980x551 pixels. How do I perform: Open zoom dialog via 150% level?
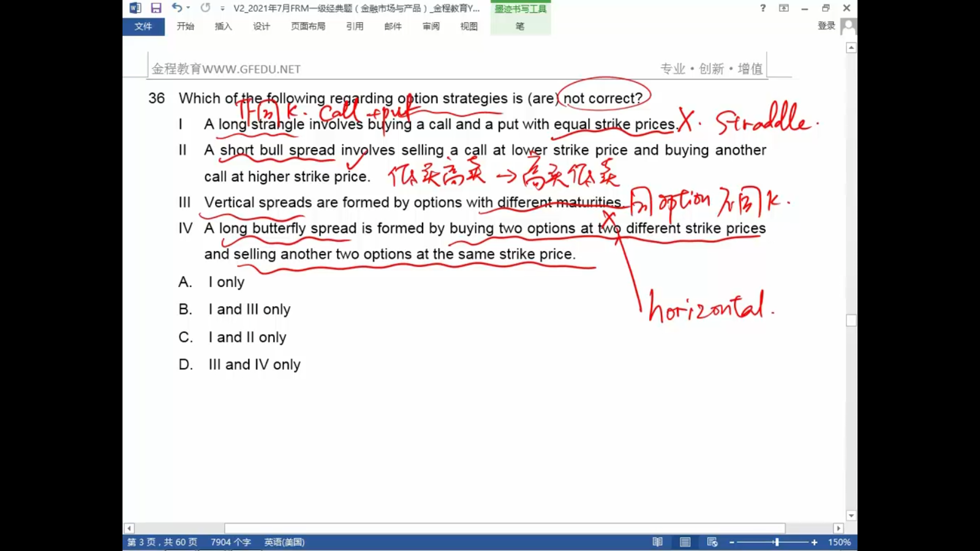pos(839,542)
